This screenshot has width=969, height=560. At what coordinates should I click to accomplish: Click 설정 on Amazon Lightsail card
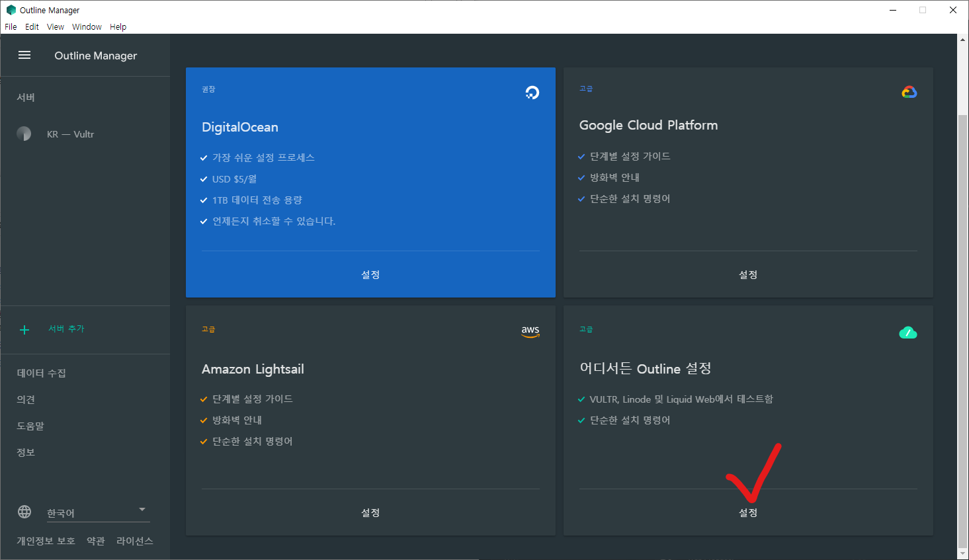(370, 512)
